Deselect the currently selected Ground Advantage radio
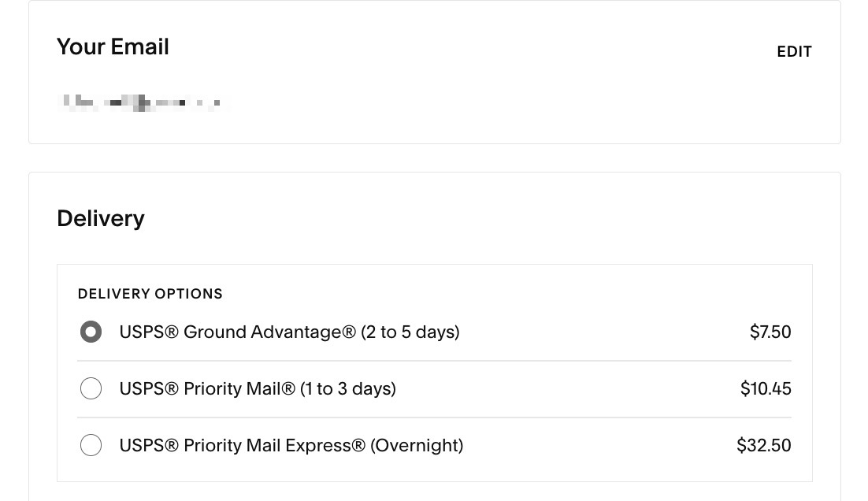The height and width of the screenshot is (501, 868). [91, 332]
